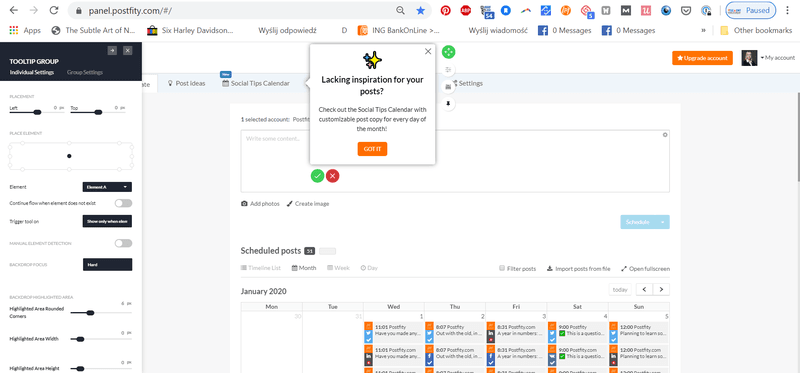Show more bookmarks with double chevron

704,31
